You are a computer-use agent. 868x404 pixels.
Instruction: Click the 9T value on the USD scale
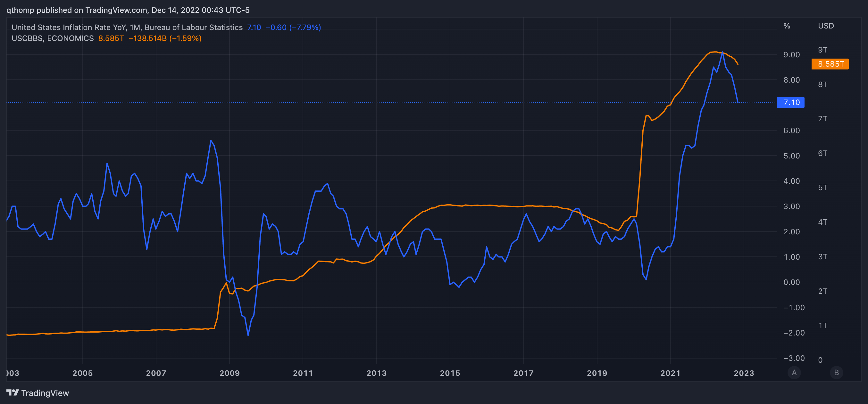point(822,50)
